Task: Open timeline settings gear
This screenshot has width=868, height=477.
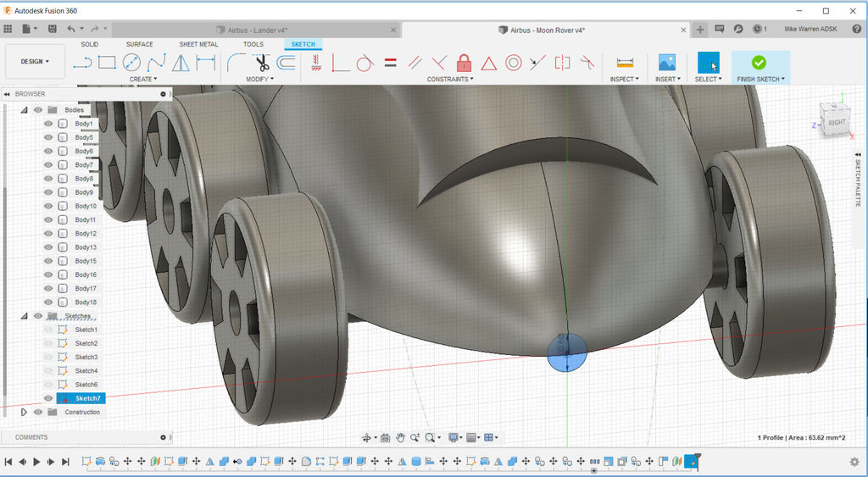Action: [x=854, y=462]
